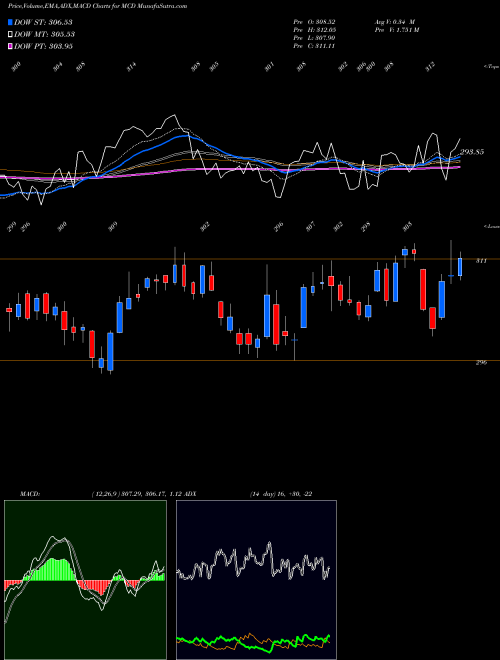Click the Pre C: 311.11 value
The height and width of the screenshot is (660, 500).
(x=314, y=46)
